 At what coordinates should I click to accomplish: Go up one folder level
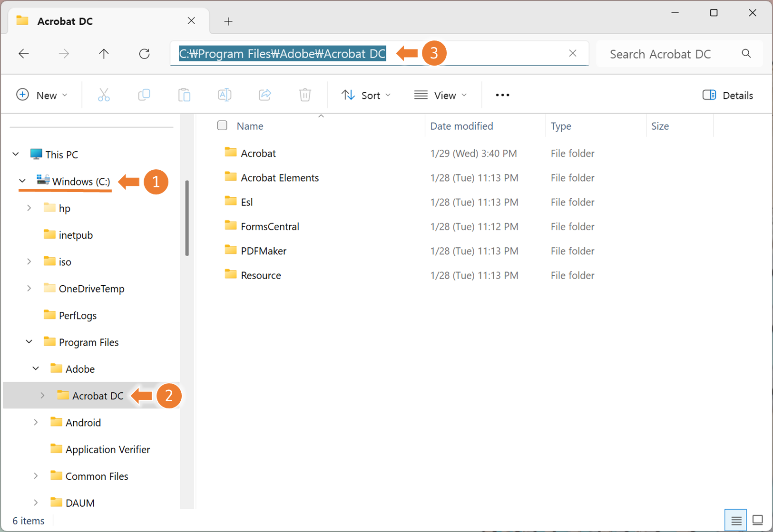104,54
